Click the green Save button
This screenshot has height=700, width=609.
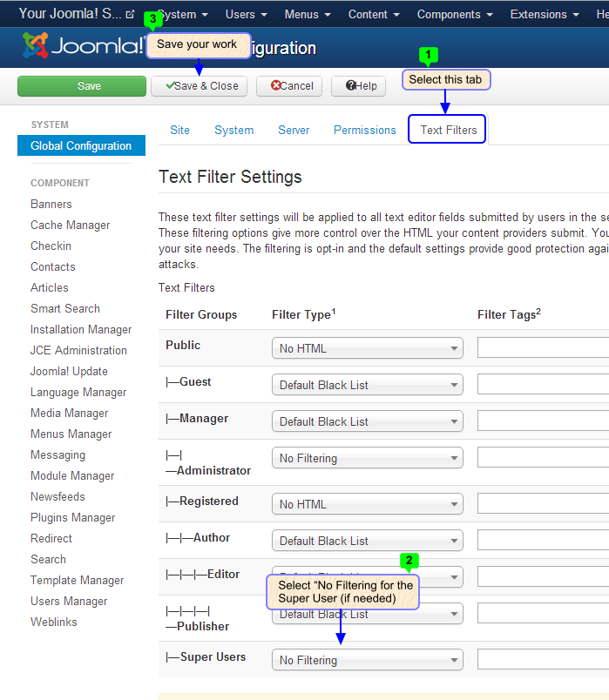(x=82, y=85)
